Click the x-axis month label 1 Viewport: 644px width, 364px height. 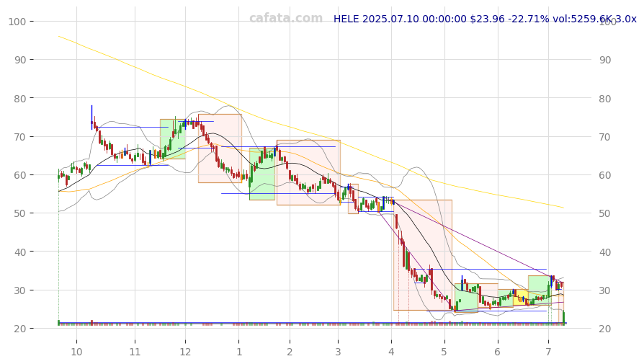coord(239,352)
